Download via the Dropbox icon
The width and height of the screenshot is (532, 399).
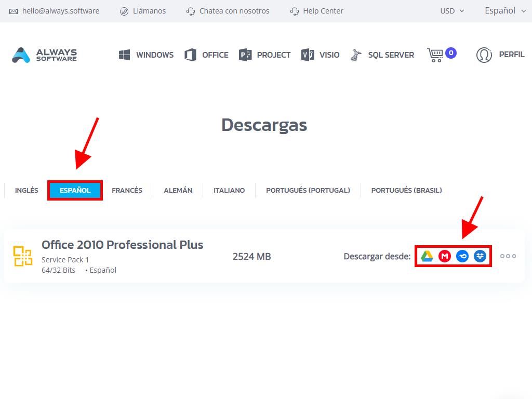click(x=480, y=256)
